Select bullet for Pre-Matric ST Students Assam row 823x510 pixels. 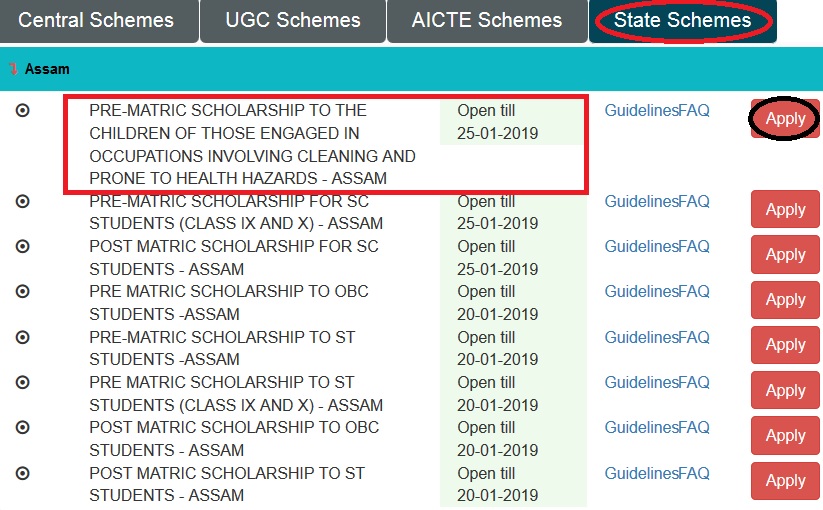coord(23,337)
